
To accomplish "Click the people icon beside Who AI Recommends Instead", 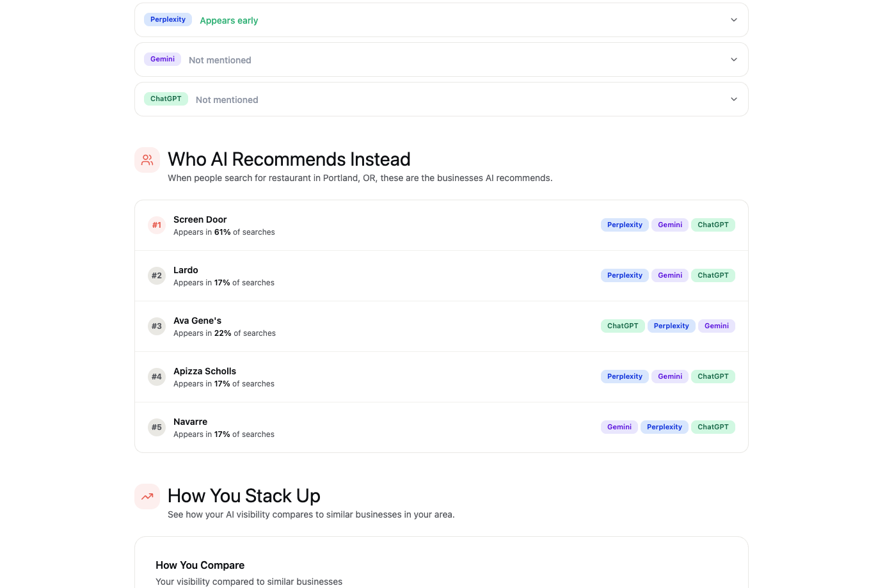I will [x=147, y=160].
